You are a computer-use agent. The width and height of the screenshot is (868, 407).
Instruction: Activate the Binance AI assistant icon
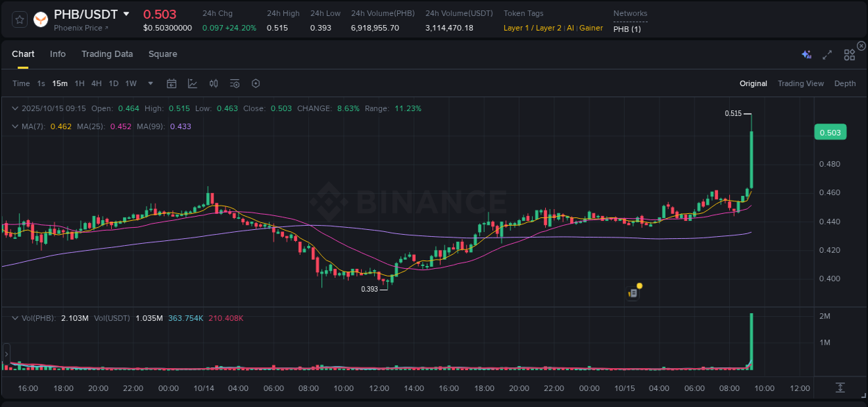point(806,54)
